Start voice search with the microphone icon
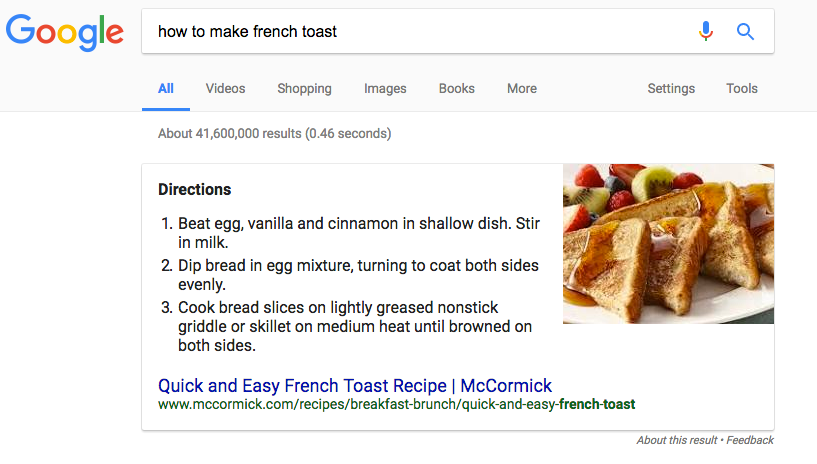The width and height of the screenshot is (817, 464). (706, 31)
